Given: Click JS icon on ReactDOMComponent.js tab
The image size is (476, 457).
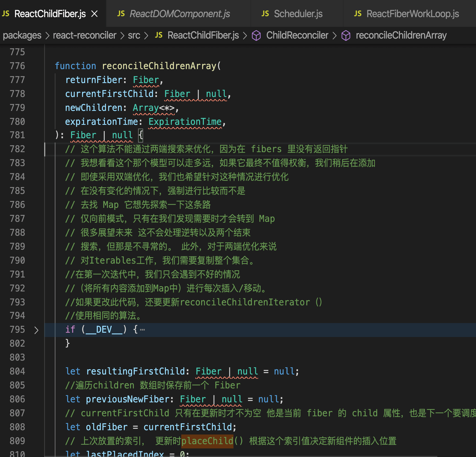Looking at the screenshot, I should [x=121, y=14].
